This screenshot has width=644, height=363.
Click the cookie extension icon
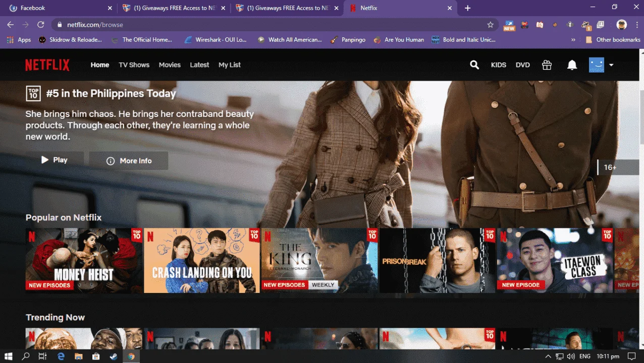click(555, 25)
